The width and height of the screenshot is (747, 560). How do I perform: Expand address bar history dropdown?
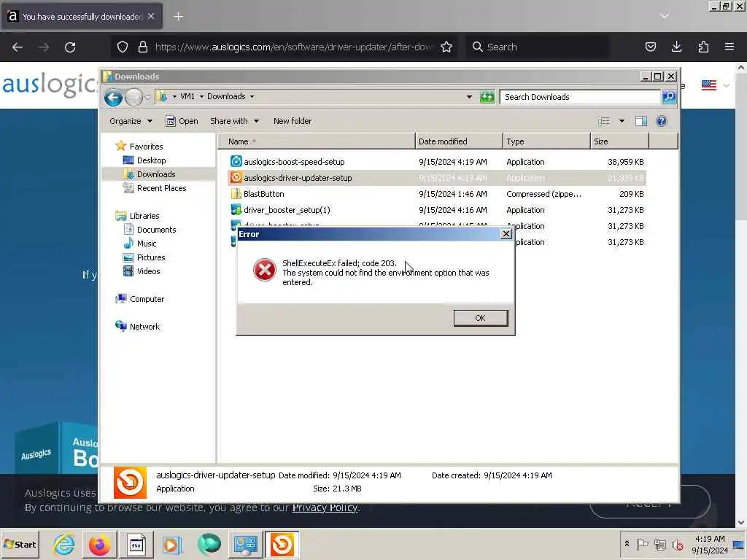[469, 97]
